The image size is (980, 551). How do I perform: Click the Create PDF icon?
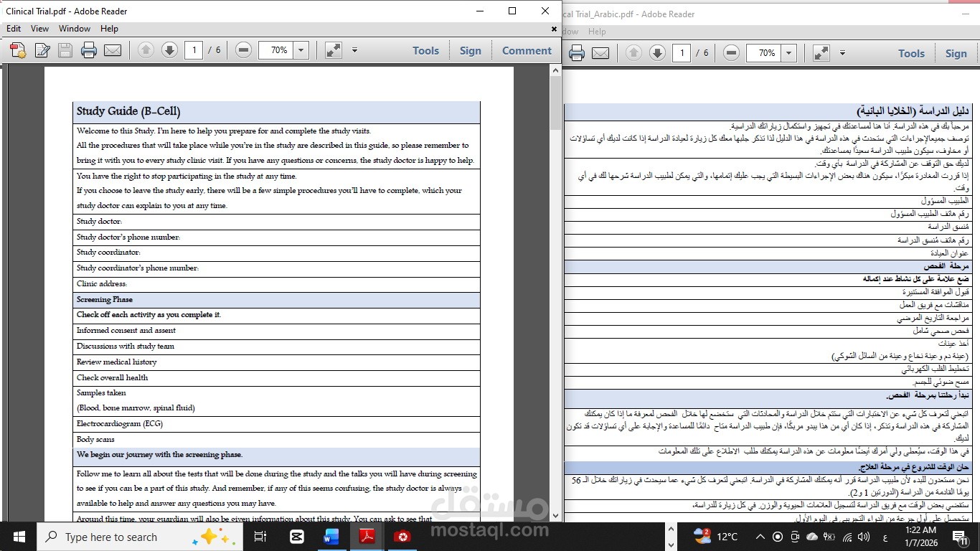point(16,50)
